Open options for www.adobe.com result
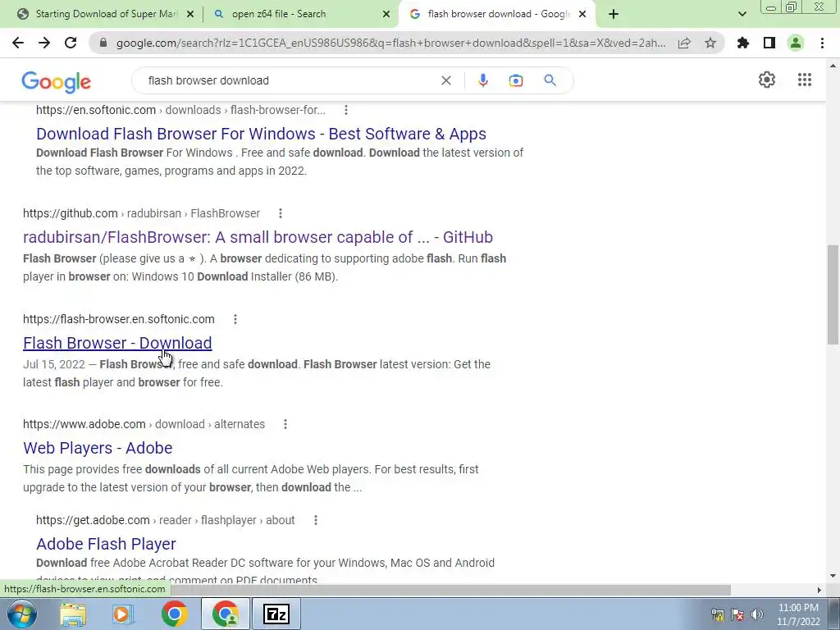840x630 pixels. 285,424
